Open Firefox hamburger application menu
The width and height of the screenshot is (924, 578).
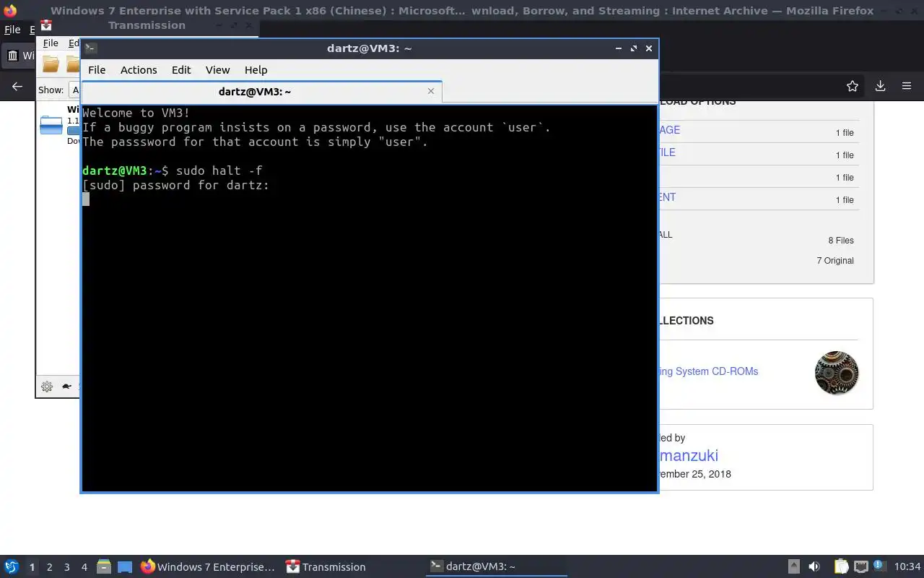coord(907,86)
